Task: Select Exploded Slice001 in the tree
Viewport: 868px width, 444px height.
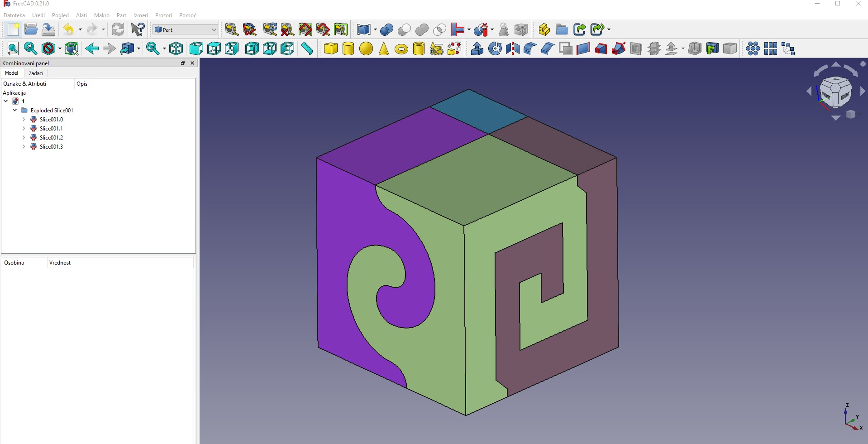Action: point(52,110)
